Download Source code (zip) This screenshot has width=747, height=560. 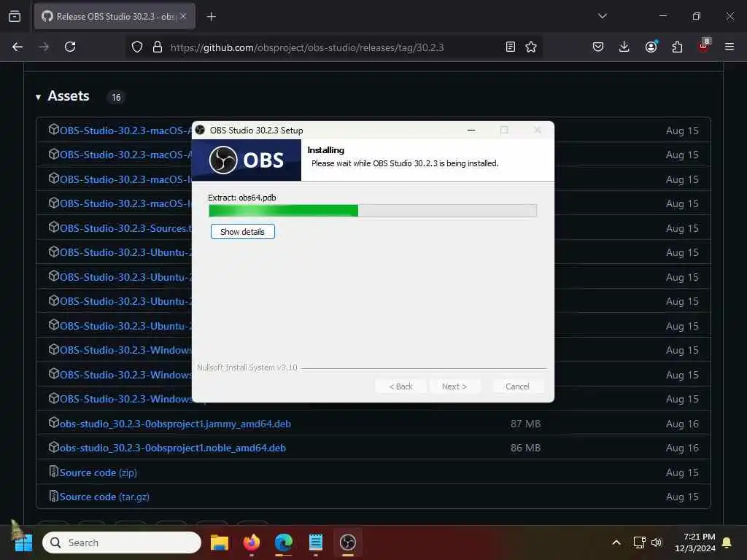(98, 472)
